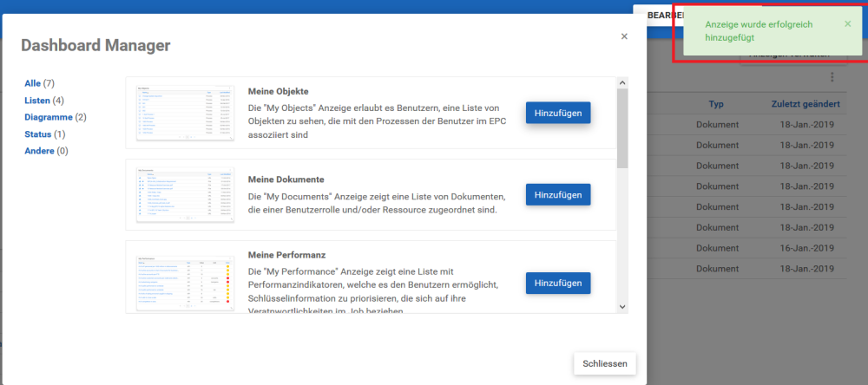The width and height of the screenshot is (868, 385).
Task: Filter widgets by Listen category
Action: [x=37, y=101]
